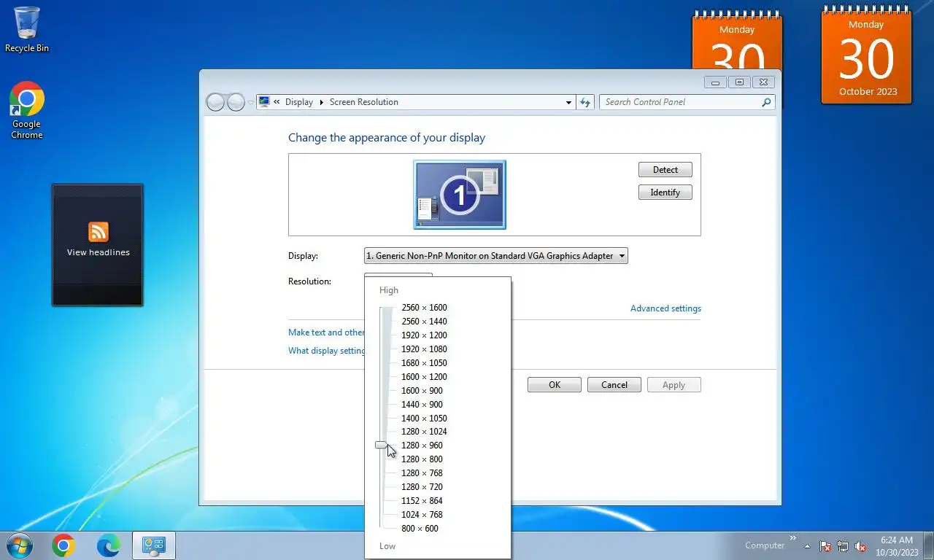Choose 1680 × 1050 resolution
The image size is (934, 560).
point(424,363)
